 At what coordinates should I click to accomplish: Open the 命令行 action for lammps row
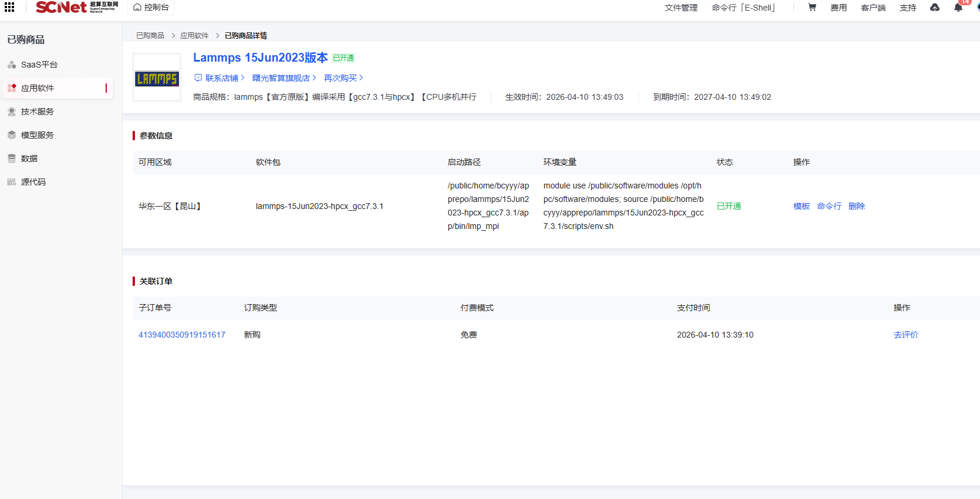click(x=829, y=206)
